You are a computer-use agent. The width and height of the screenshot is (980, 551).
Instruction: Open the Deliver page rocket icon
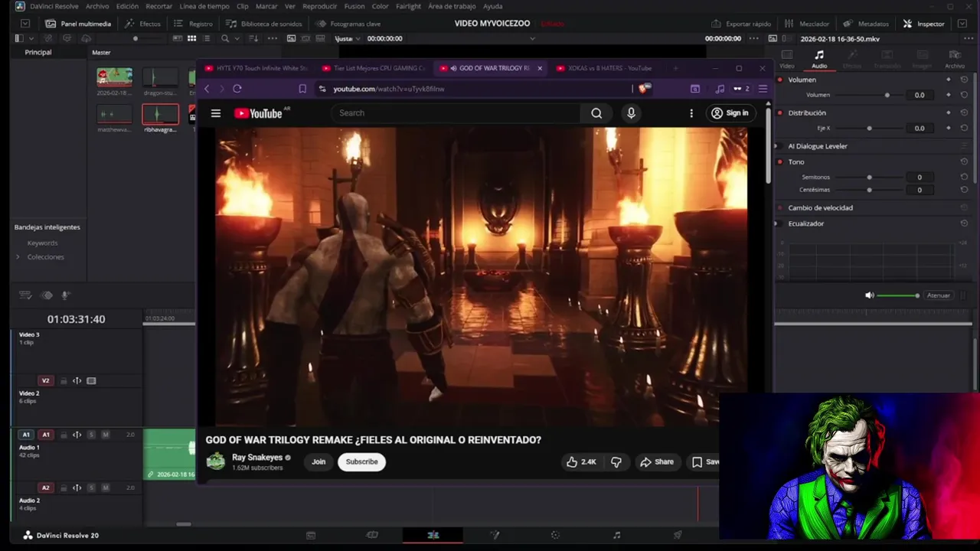678,535
